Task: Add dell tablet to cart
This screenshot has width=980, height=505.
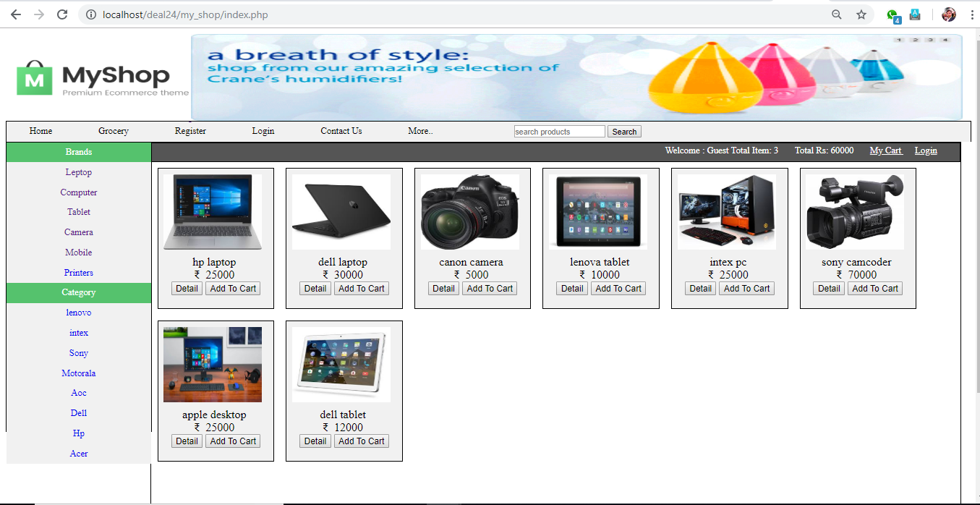Action: (x=362, y=441)
